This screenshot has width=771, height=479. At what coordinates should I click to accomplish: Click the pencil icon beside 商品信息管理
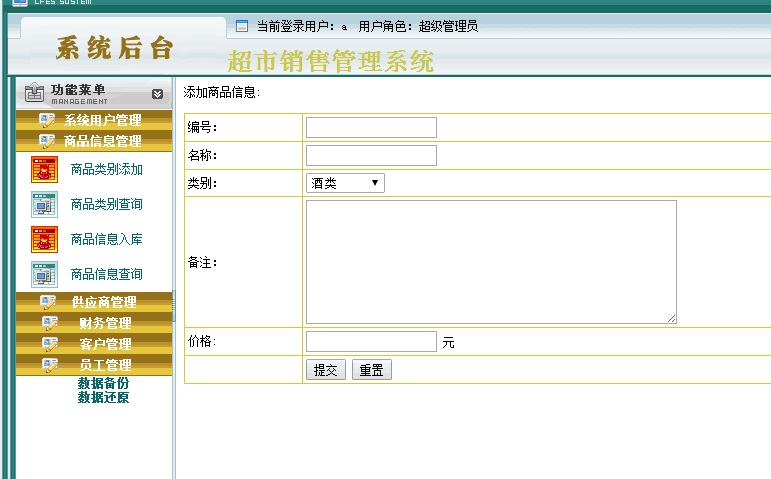coord(47,141)
